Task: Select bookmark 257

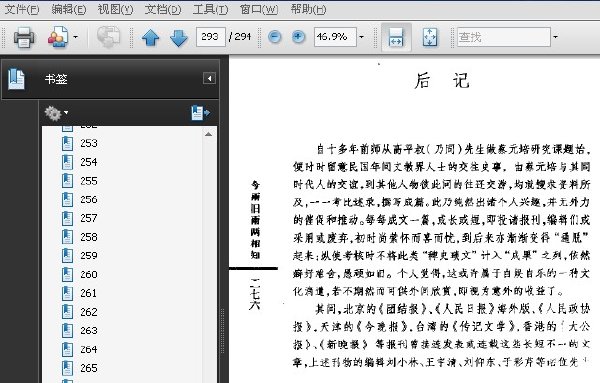Action: click(x=80, y=218)
